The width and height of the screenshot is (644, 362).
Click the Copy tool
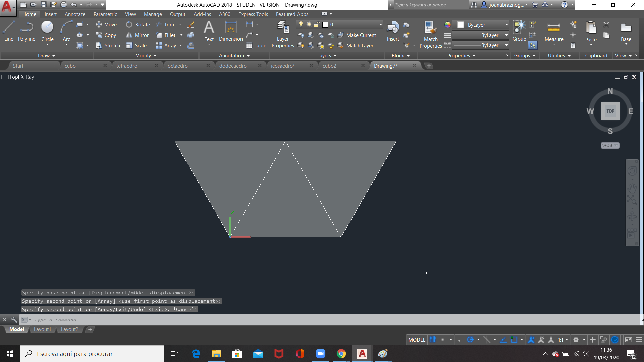106,35
